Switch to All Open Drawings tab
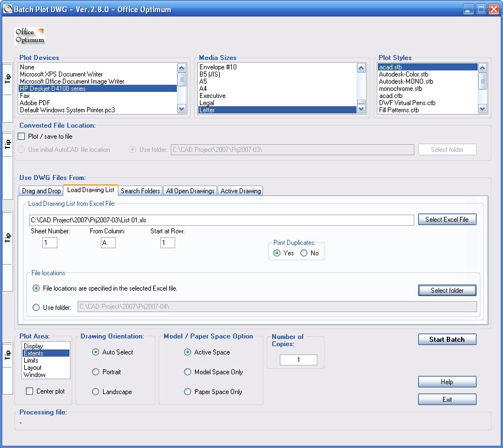The width and height of the screenshot is (503, 448). pyautogui.click(x=190, y=190)
